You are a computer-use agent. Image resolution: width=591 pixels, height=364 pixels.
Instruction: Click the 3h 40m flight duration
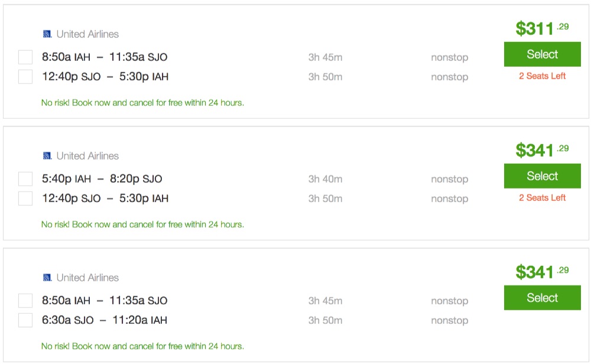325,179
